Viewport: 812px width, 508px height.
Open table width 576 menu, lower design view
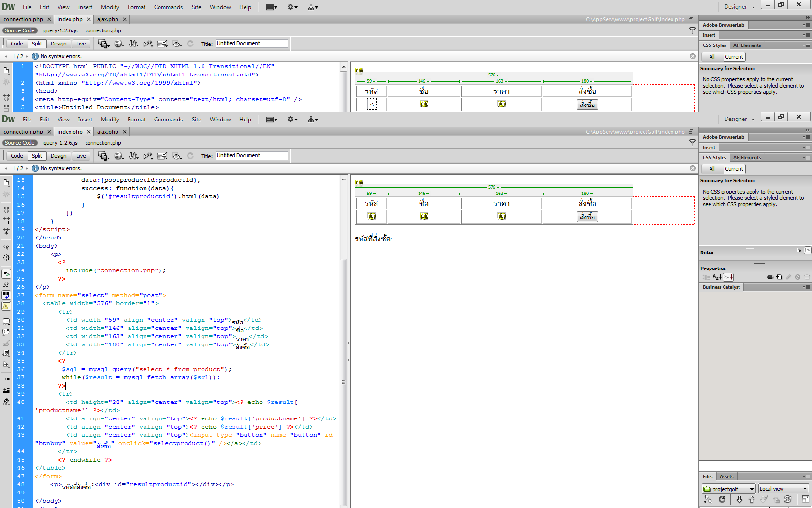(494, 187)
